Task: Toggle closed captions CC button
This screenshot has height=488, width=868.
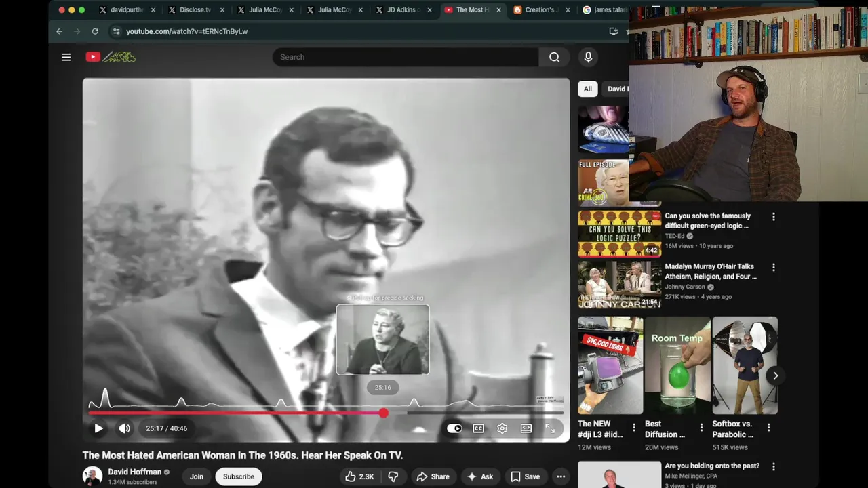Action: click(x=478, y=428)
